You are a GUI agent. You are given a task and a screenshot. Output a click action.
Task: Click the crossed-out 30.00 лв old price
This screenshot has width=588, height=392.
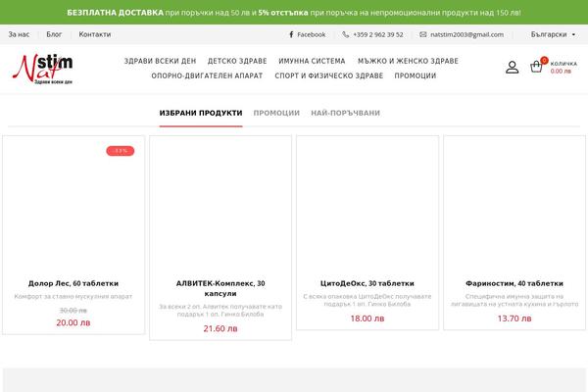point(73,311)
